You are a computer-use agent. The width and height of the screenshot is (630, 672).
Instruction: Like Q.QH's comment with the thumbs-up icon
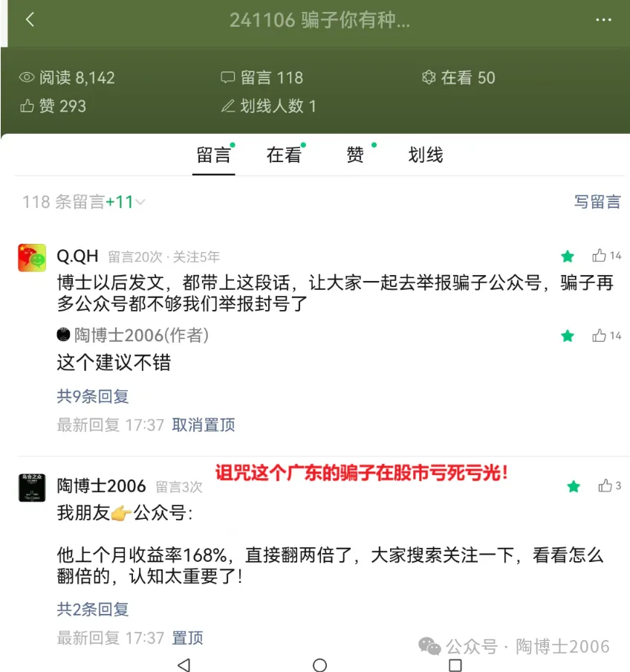599,256
